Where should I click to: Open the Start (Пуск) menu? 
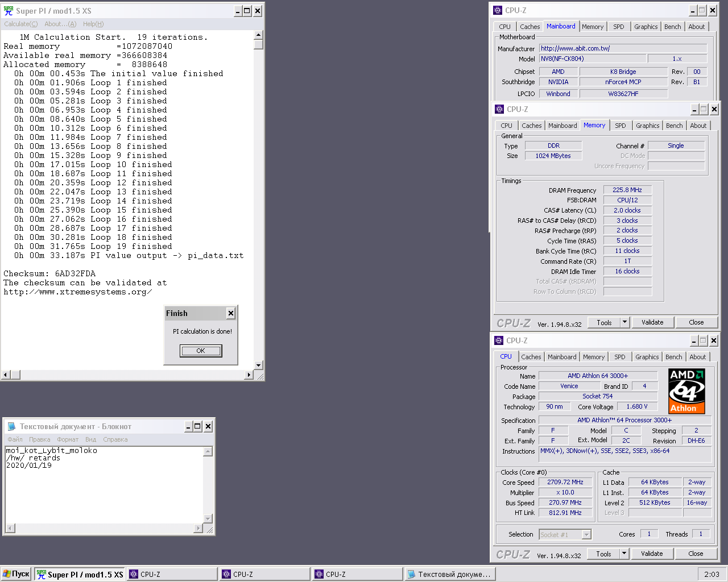point(16,574)
